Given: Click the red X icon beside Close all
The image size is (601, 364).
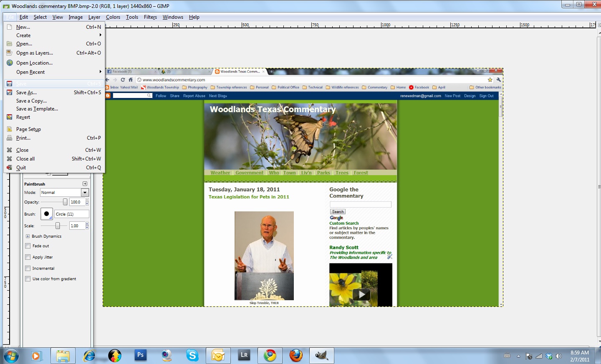Looking at the screenshot, I should (x=9, y=159).
